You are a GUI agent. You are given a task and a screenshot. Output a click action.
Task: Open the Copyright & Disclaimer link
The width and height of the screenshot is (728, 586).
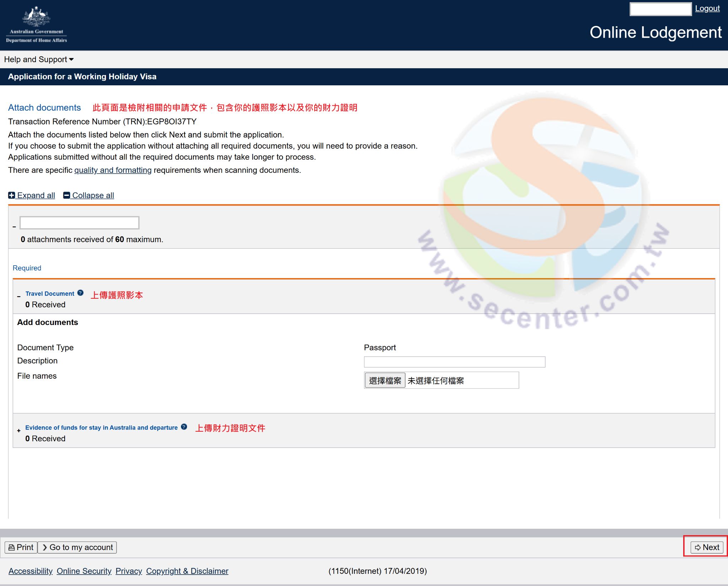(187, 571)
